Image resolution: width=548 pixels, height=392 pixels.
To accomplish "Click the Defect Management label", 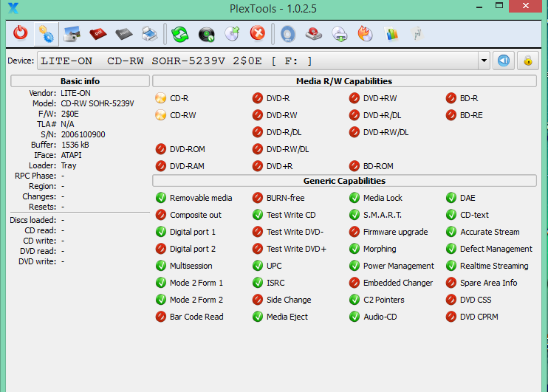I will tap(496, 249).
